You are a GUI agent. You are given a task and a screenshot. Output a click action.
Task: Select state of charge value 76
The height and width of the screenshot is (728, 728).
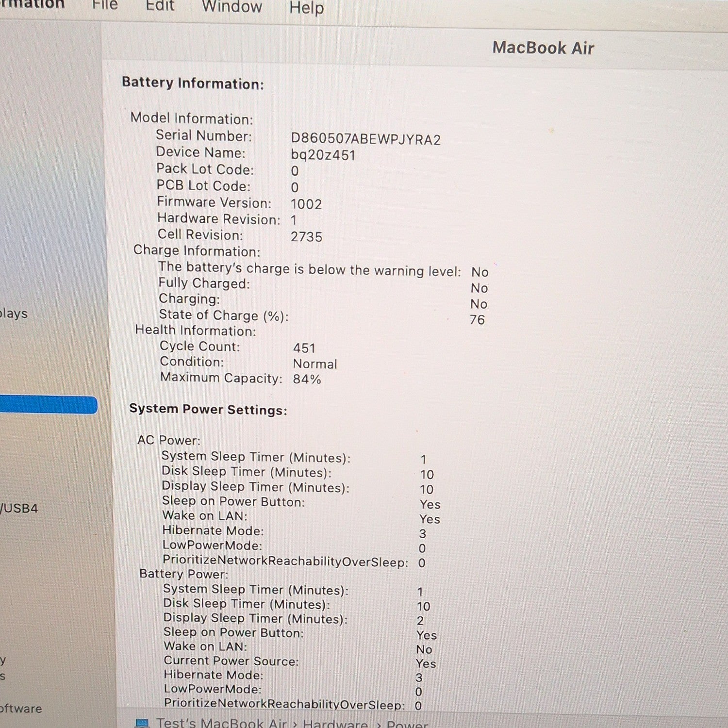pyautogui.click(x=477, y=319)
